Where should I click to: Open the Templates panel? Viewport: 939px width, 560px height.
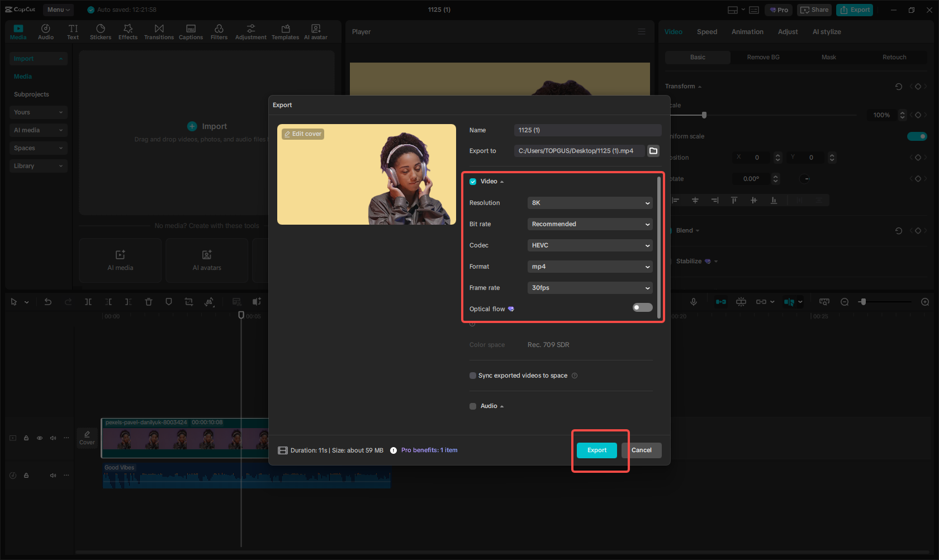pyautogui.click(x=285, y=31)
